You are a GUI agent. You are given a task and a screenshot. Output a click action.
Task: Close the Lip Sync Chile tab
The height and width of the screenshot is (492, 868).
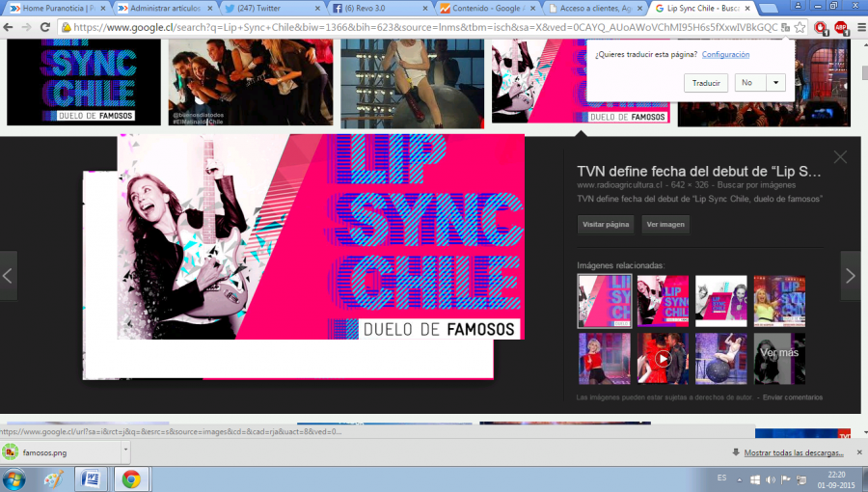[x=747, y=9]
